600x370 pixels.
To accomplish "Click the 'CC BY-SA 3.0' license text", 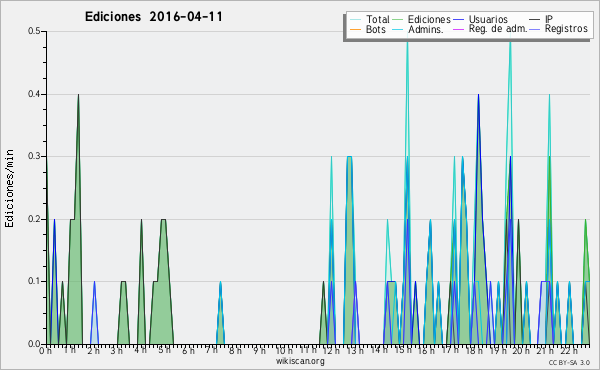I will tap(569, 363).
